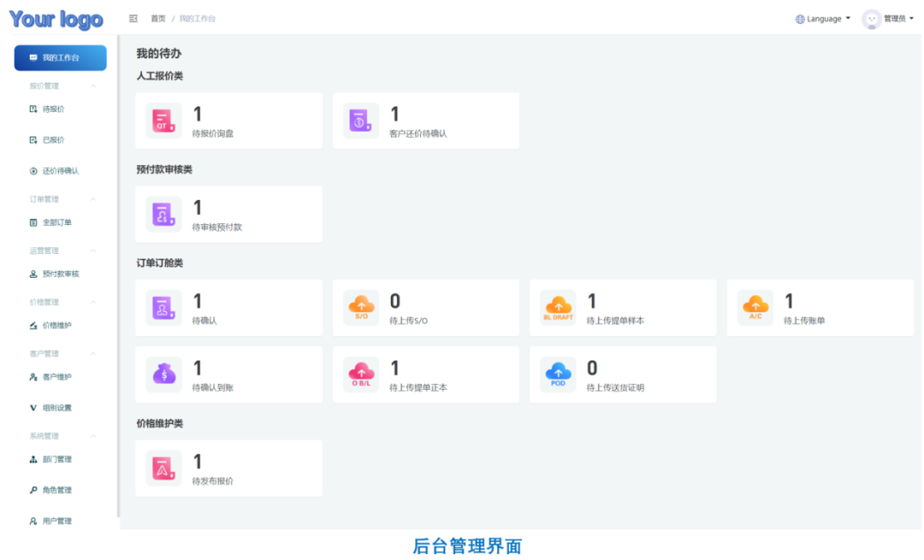Collapse the 报价管理 sidebar group
Viewport: 924px width, 560px height.
tap(93, 85)
